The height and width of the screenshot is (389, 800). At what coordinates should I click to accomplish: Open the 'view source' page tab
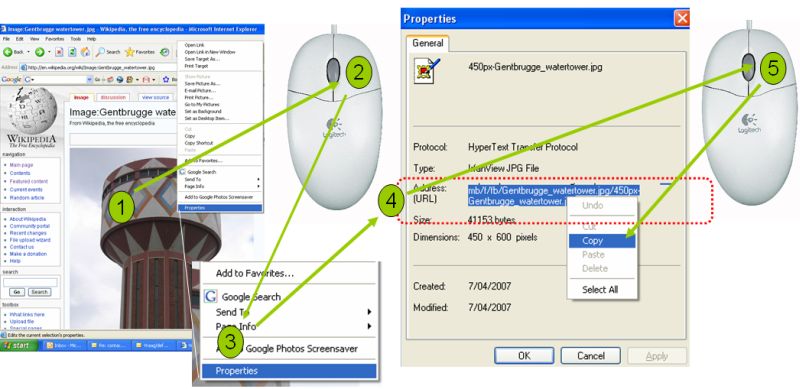pos(155,97)
